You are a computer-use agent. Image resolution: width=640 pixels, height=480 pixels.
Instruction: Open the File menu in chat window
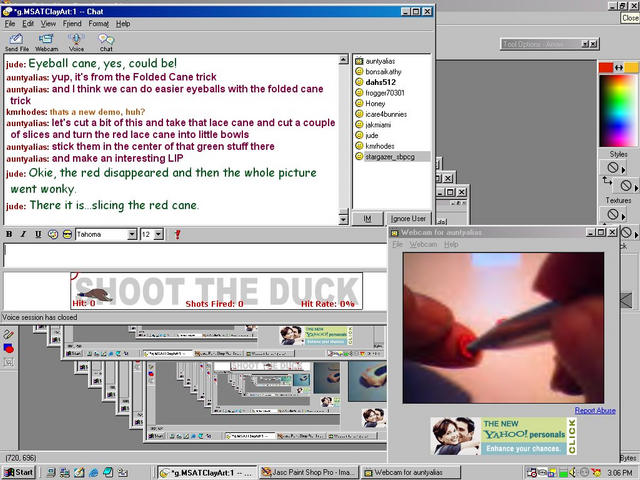(x=10, y=24)
